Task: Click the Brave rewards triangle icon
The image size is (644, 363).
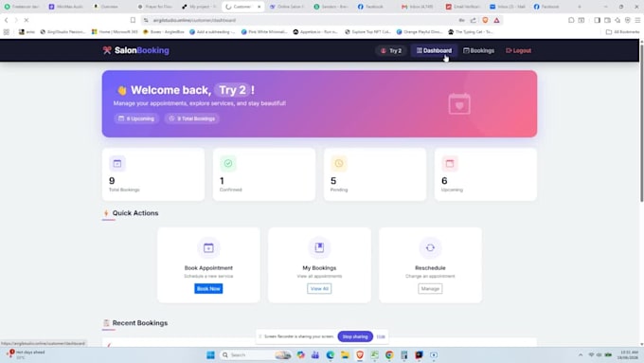Action: [x=496, y=20]
